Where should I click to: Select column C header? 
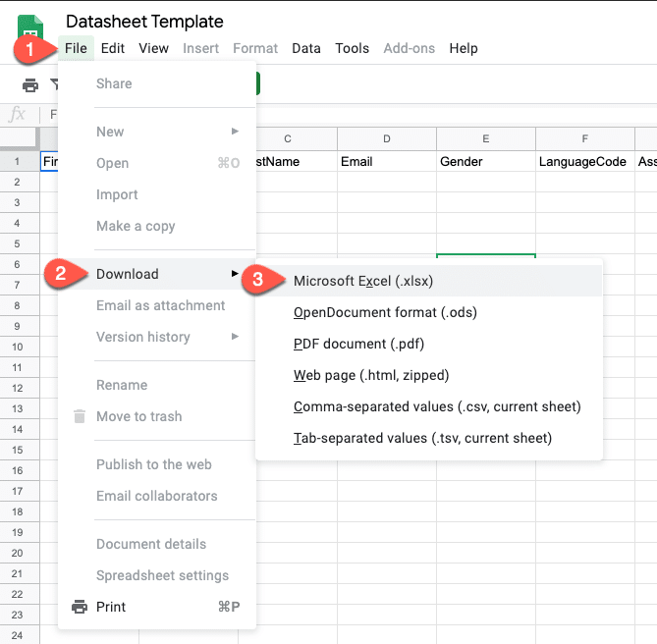[x=297, y=139]
